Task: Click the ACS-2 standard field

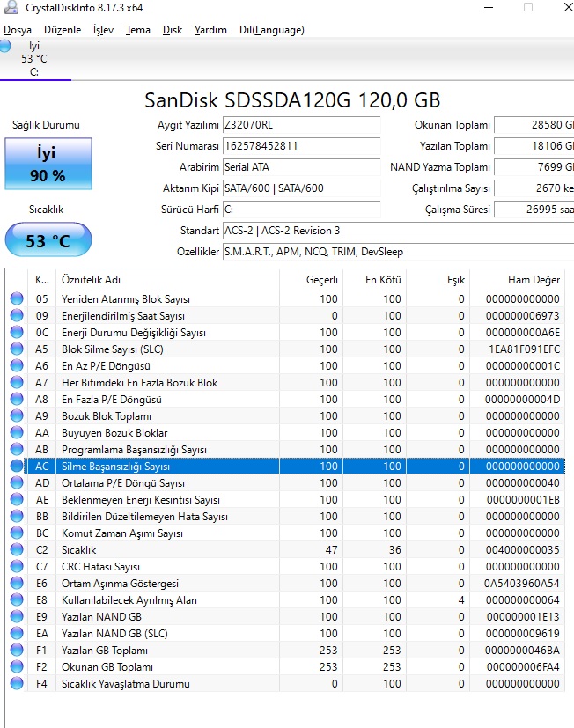Action: [x=399, y=231]
